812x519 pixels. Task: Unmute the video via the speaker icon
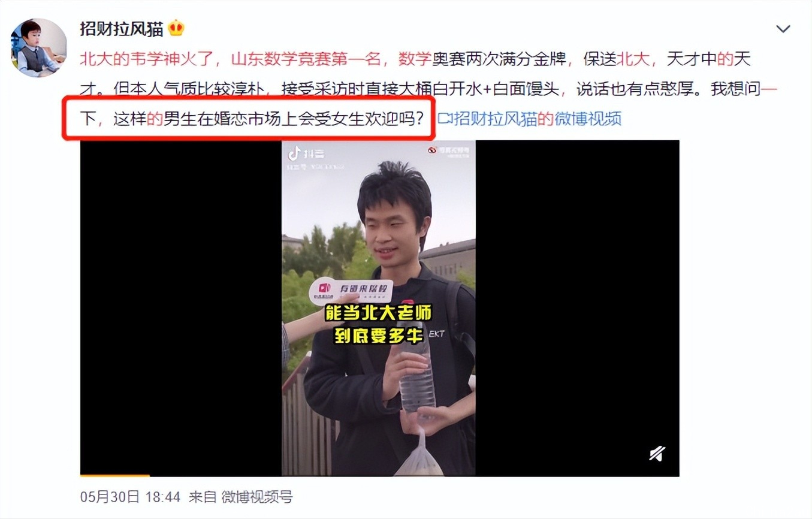click(657, 454)
